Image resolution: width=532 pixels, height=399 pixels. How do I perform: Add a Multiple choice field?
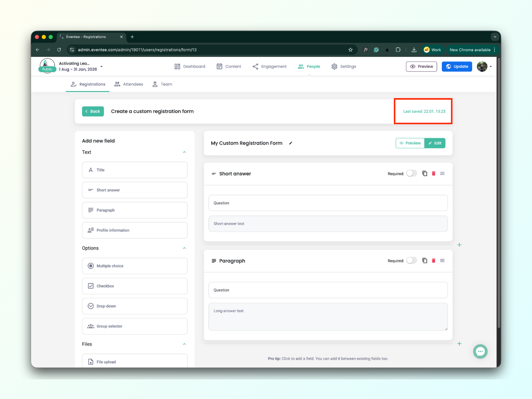click(135, 266)
